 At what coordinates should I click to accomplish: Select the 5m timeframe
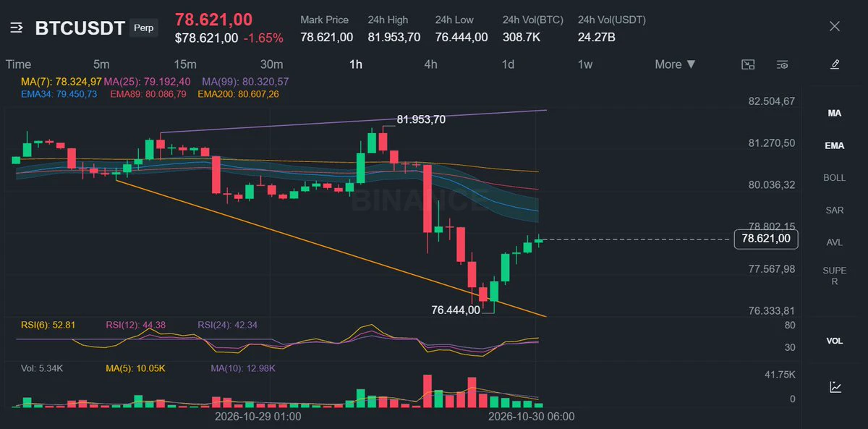[101, 64]
